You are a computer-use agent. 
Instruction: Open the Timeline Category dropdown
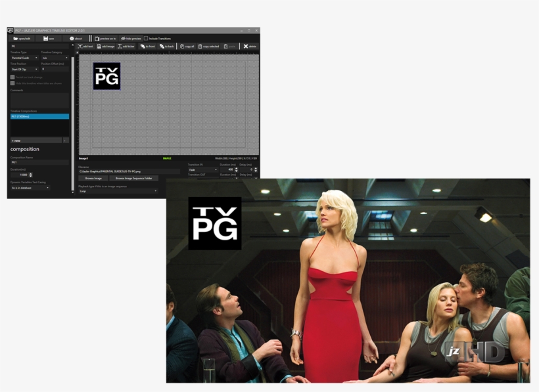click(x=54, y=58)
